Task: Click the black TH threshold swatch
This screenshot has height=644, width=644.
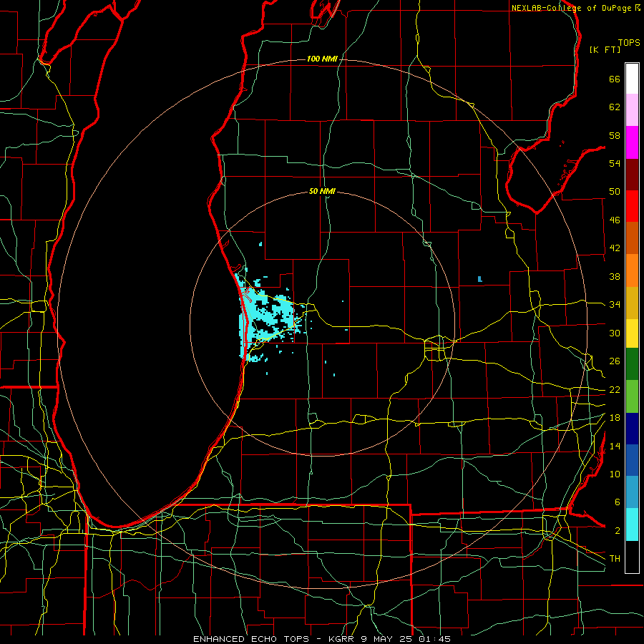Action: [632, 557]
